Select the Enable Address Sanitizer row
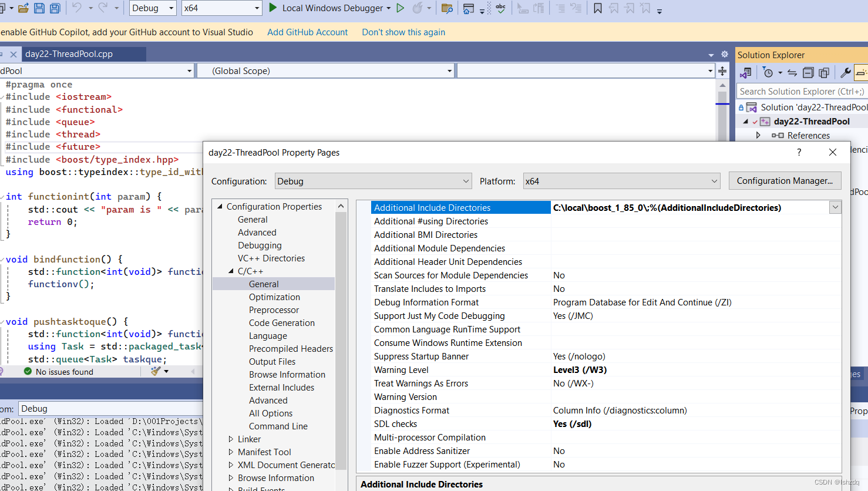The image size is (868, 491). click(x=606, y=450)
